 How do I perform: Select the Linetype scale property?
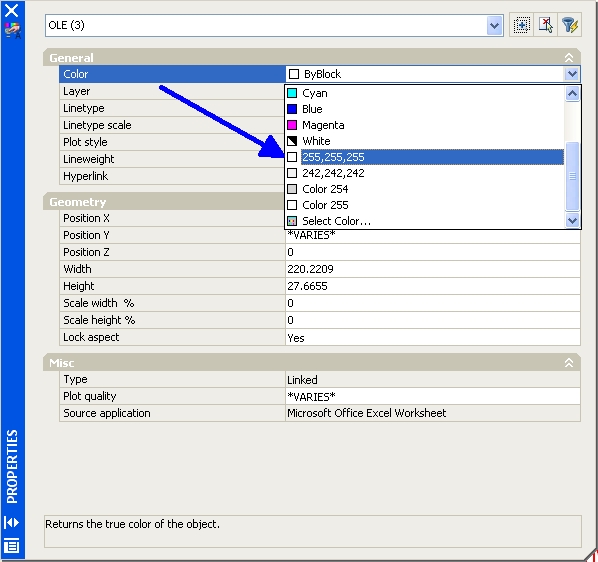[x=172, y=125]
